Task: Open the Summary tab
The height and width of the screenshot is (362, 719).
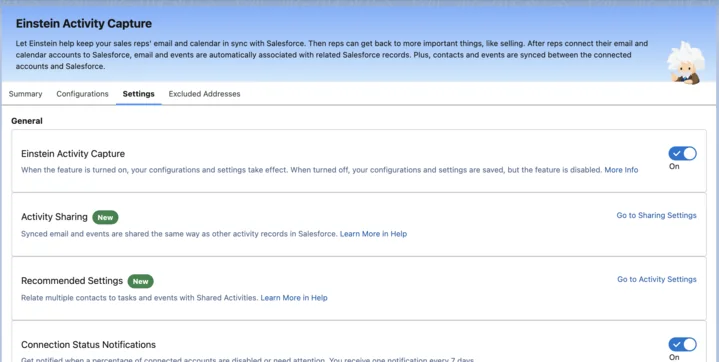Action: [x=25, y=94]
